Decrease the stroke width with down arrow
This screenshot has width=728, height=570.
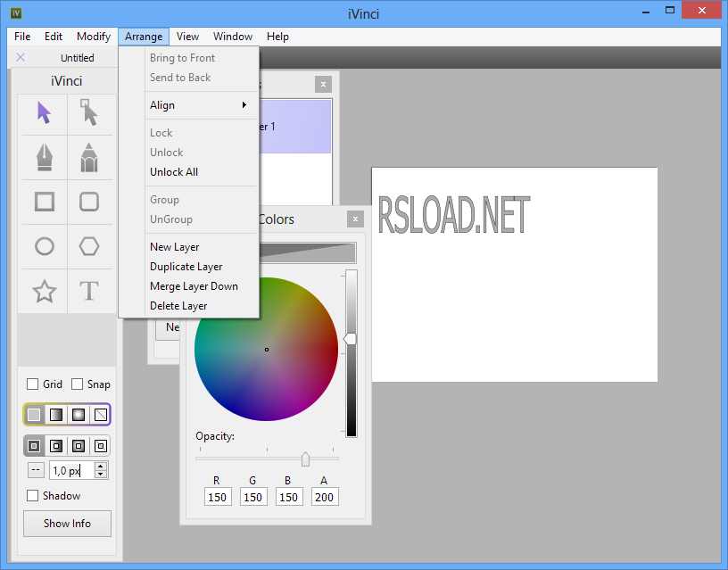tap(101, 474)
